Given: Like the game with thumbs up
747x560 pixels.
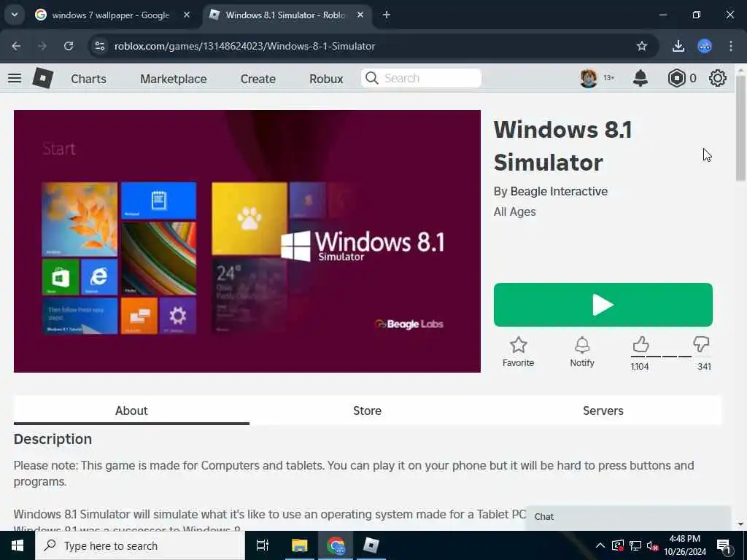Looking at the screenshot, I should coord(640,344).
